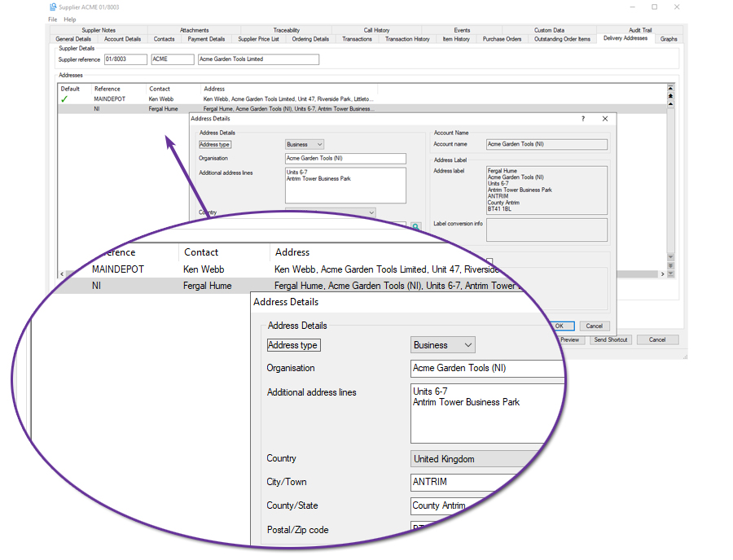Click the double-up arrow beside the Addresses list

click(x=670, y=96)
